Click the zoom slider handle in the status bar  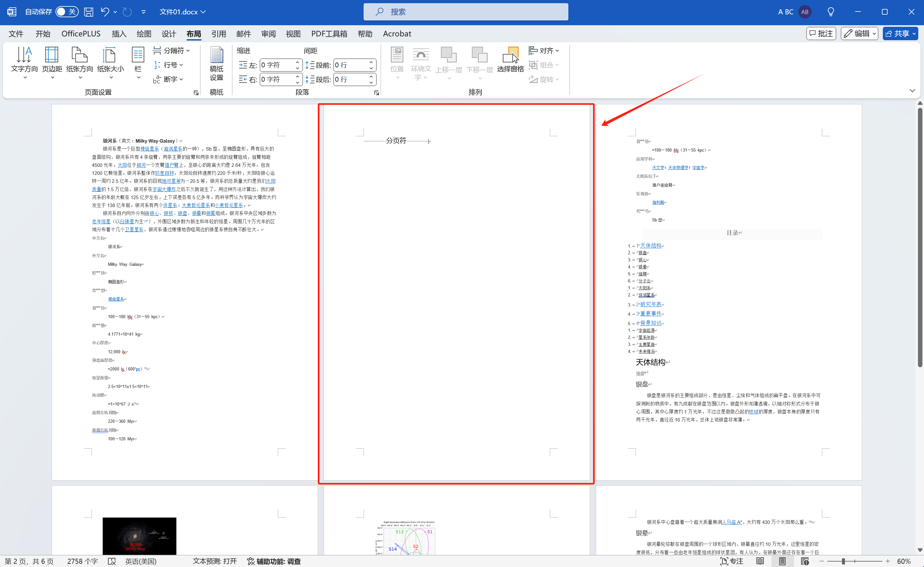tap(843, 561)
